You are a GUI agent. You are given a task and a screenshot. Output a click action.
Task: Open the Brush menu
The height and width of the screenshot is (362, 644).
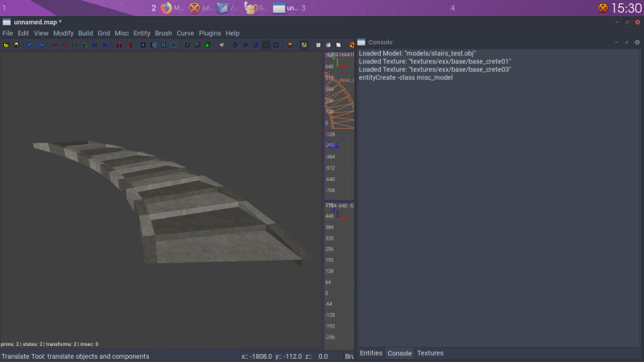tap(163, 33)
